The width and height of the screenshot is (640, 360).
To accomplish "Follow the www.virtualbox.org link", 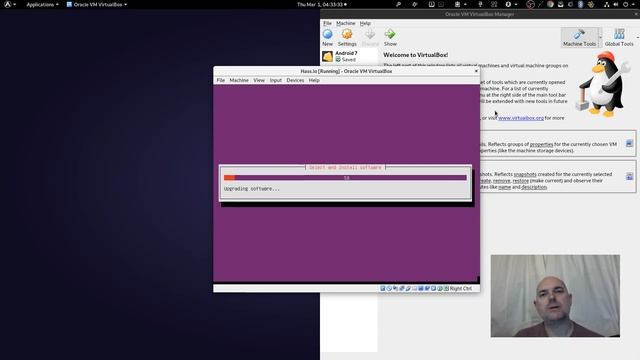I will click(x=521, y=118).
